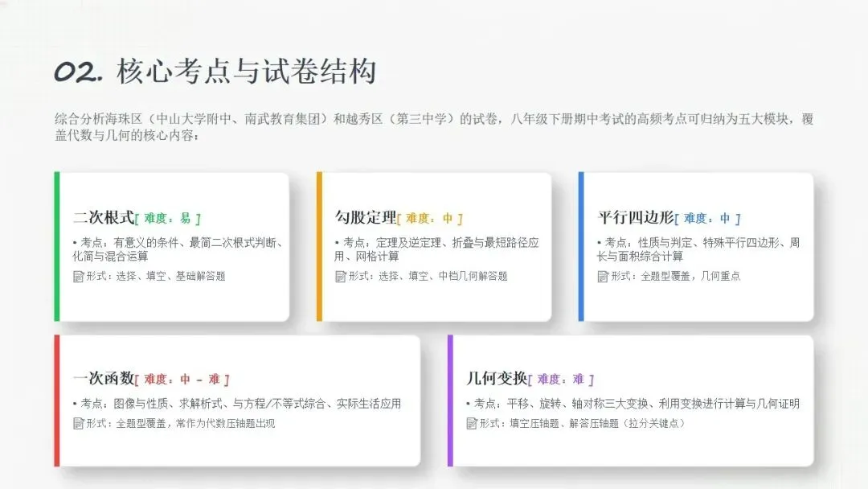
Task: Click the red 难度：中-难 tag
Action: coord(182,380)
